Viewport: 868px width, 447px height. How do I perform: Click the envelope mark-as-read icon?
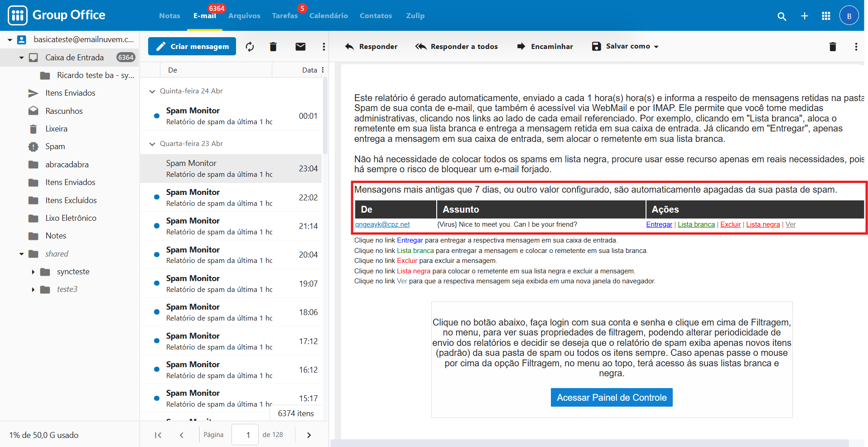coord(300,47)
